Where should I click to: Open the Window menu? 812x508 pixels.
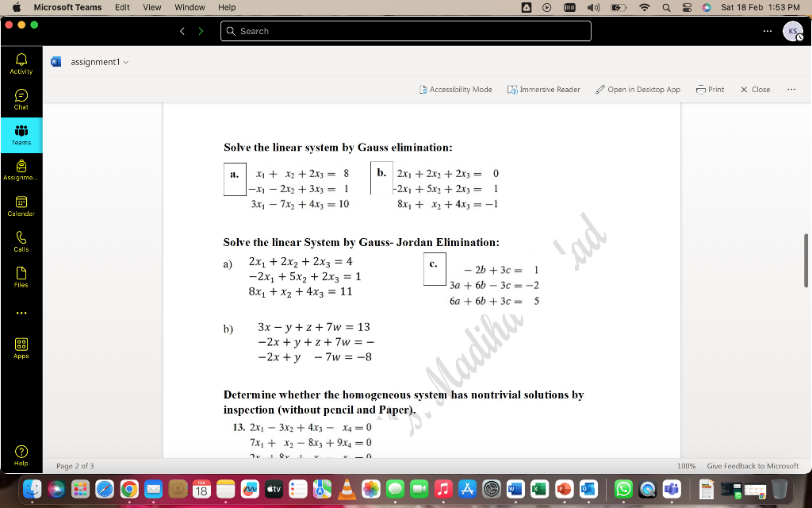tap(190, 7)
